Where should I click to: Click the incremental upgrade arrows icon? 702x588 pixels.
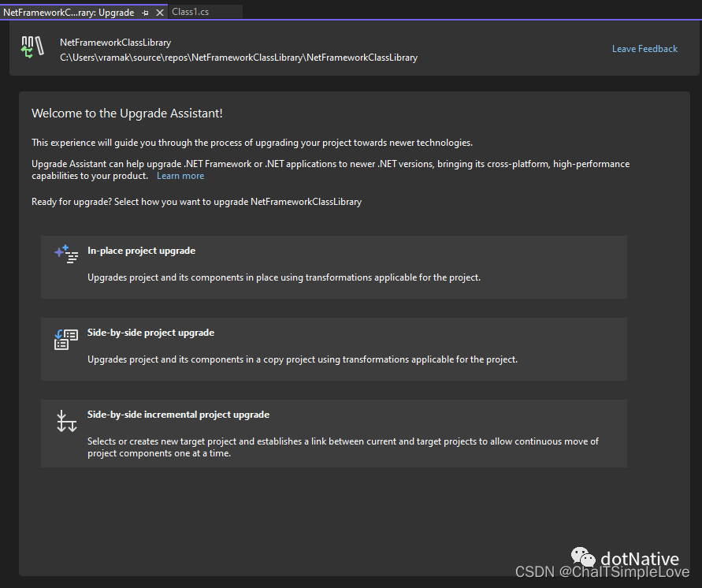[x=67, y=421]
